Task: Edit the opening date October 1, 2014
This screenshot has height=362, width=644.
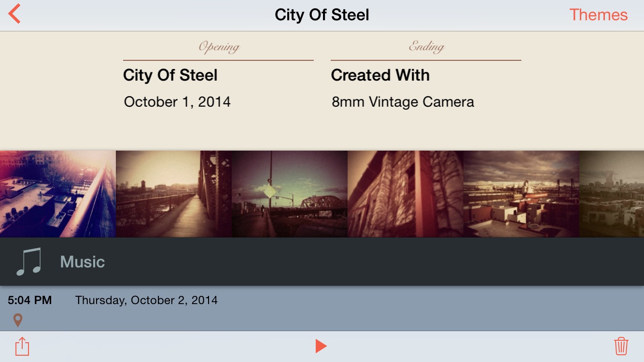Action: coord(177,102)
